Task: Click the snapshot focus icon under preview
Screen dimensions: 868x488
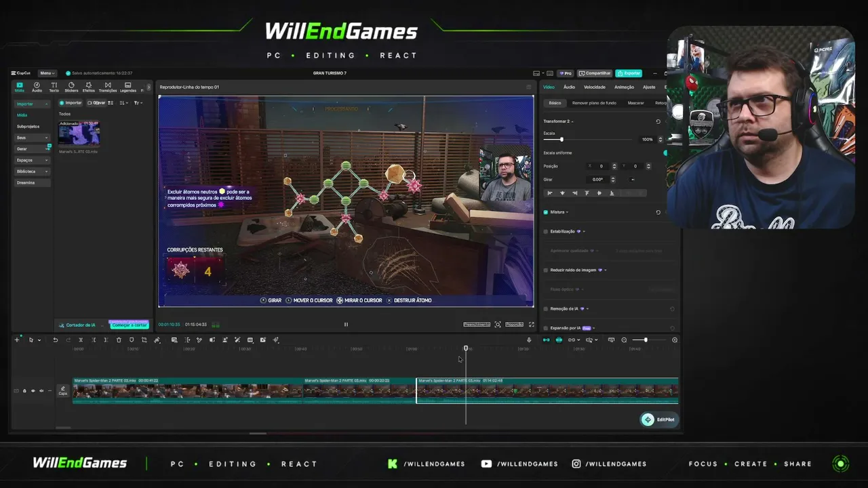Action: pyautogui.click(x=498, y=325)
